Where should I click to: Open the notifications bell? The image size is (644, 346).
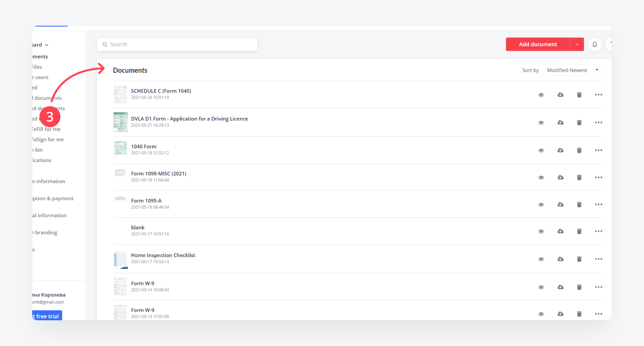click(x=594, y=44)
